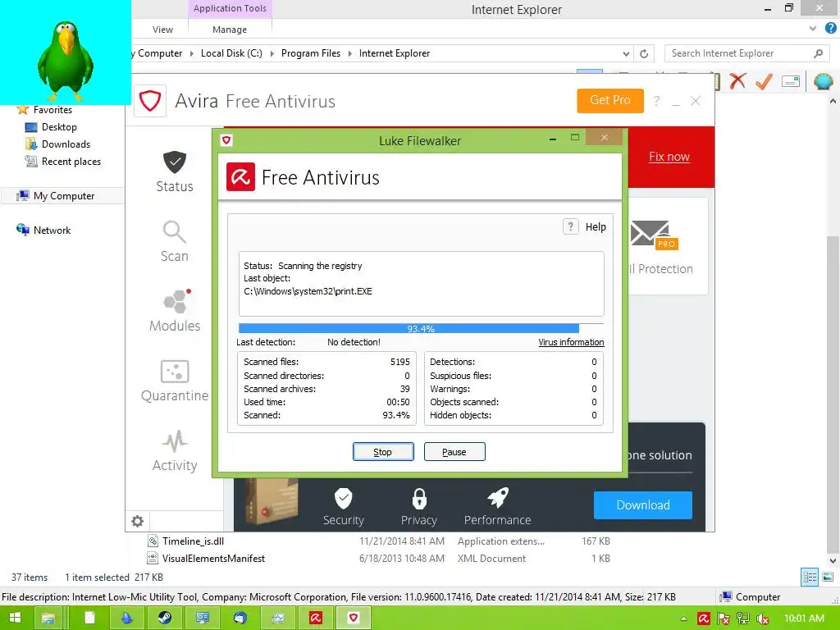Open Avira settings gear icon
This screenshot has width=840, height=630.
tap(138, 521)
